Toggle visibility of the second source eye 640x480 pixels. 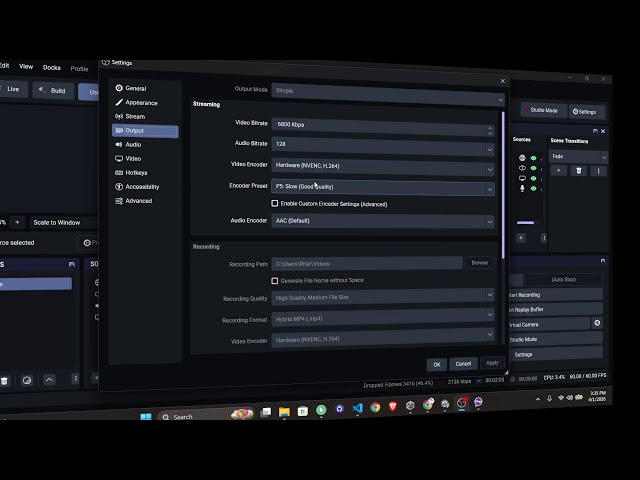pyautogui.click(x=533, y=168)
